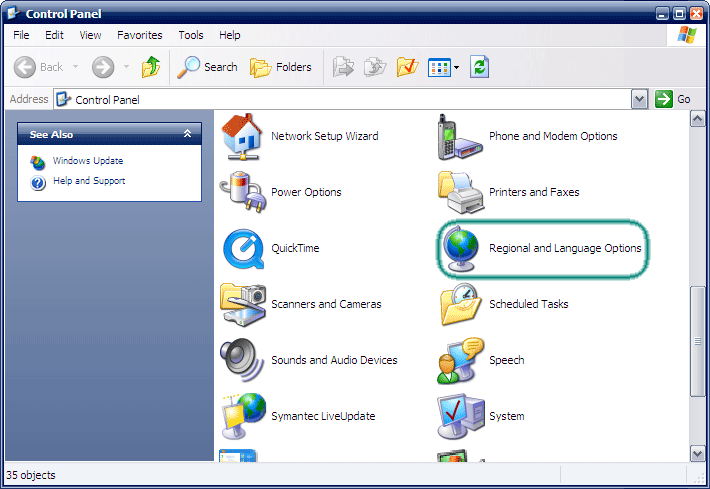Click the vertical scrollbar down arrow
Screen dimensions: 710x489
click(698, 454)
